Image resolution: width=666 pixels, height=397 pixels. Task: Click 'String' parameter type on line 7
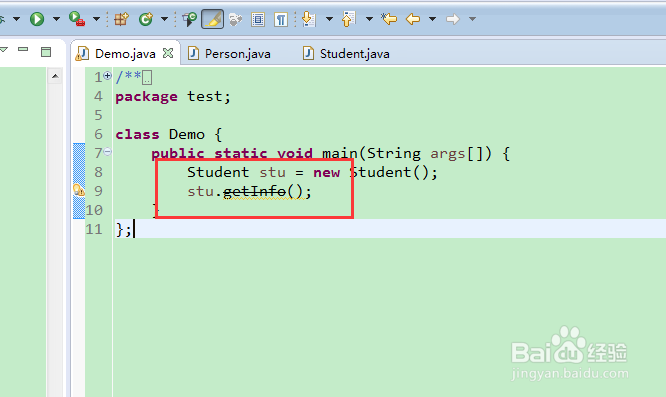[394, 154]
